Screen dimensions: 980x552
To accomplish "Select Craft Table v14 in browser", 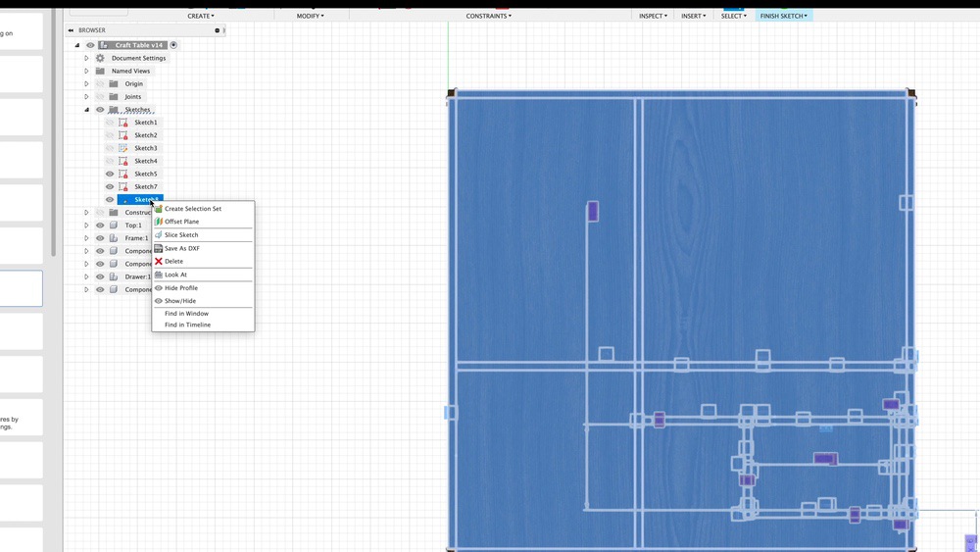I will click(139, 45).
